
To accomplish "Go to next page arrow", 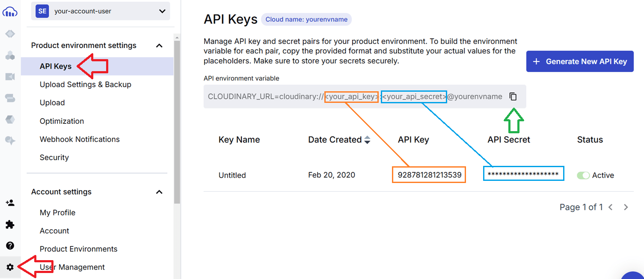I will coord(626,207).
